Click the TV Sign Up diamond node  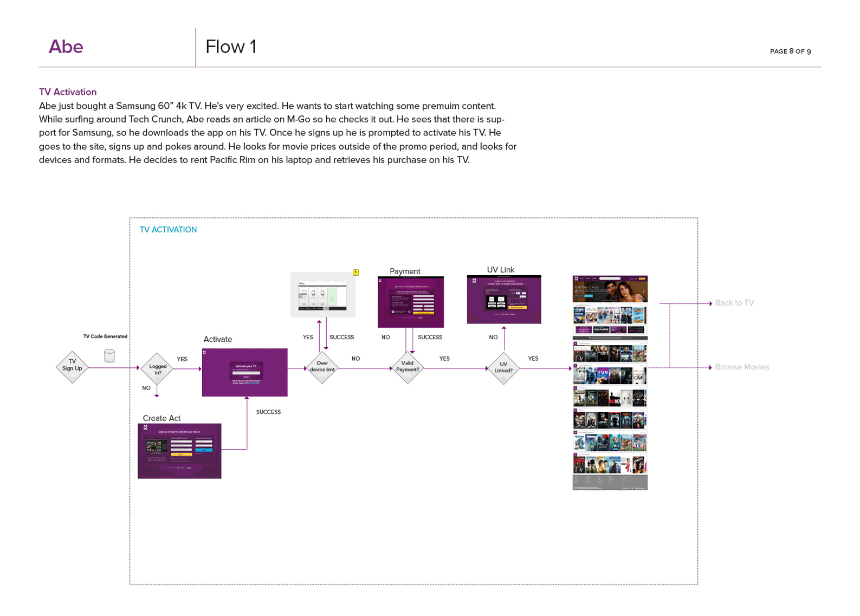pyautogui.click(x=72, y=367)
